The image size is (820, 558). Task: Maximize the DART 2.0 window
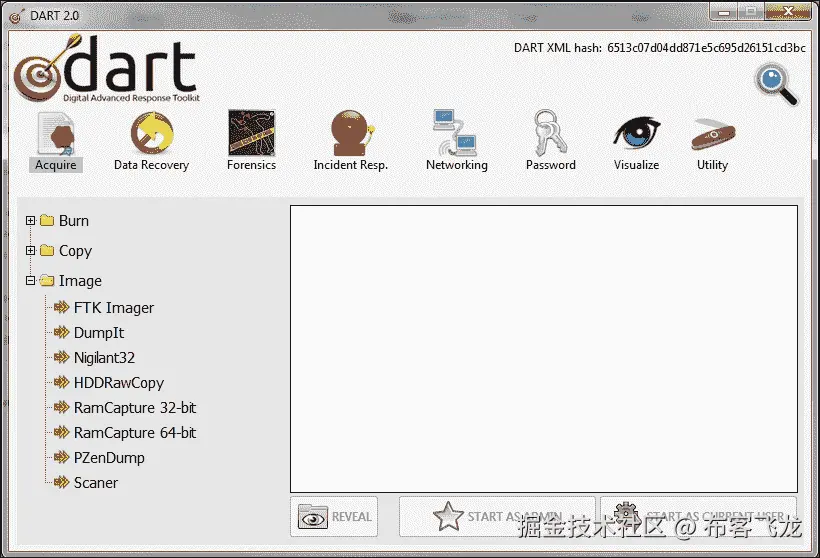click(x=751, y=12)
